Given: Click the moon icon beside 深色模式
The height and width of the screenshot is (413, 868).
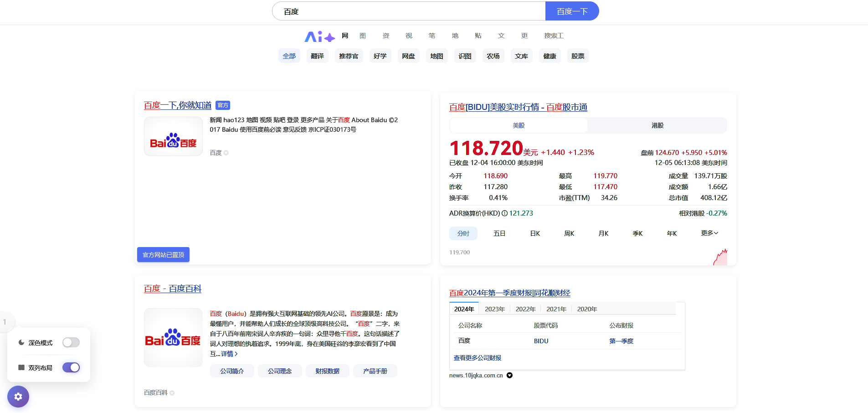Looking at the screenshot, I should pyautogui.click(x=21, y=342).
